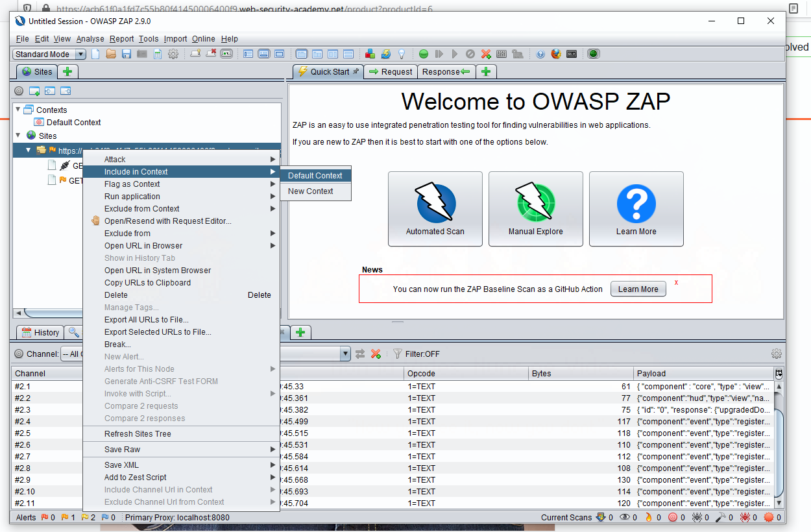Switch to the Response tab

click(446, 72)
